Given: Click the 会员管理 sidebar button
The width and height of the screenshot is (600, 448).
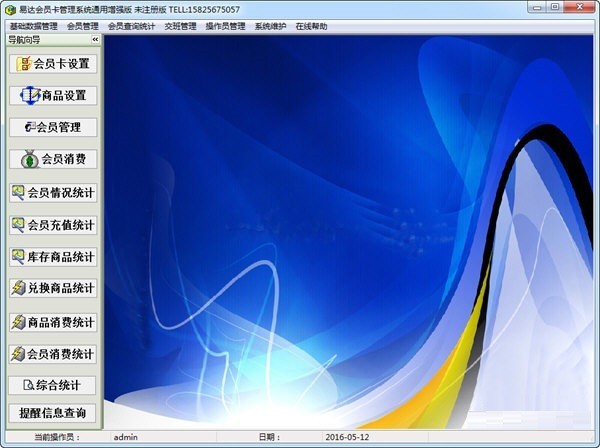Looking at the screenshot, I should pos(53,127).
